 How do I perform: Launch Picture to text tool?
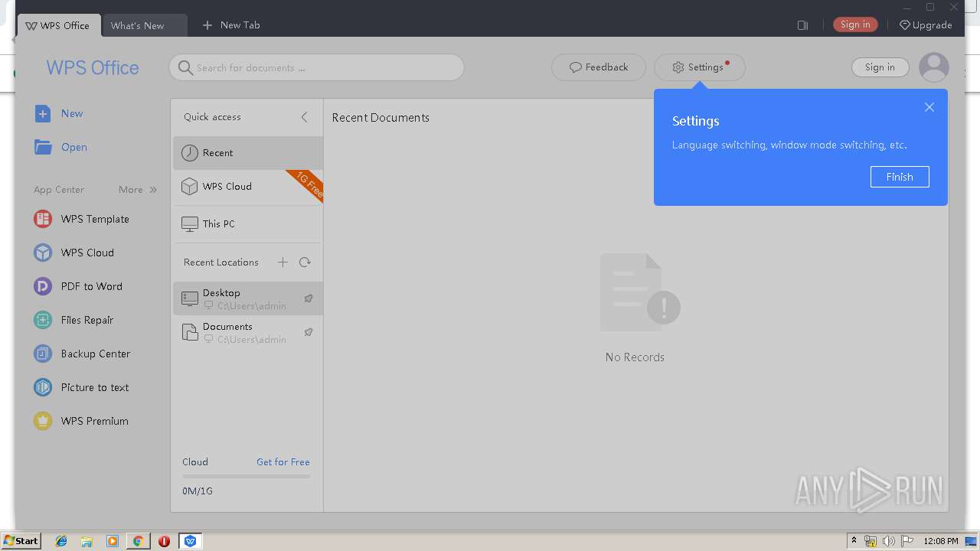tap(81, 387)
